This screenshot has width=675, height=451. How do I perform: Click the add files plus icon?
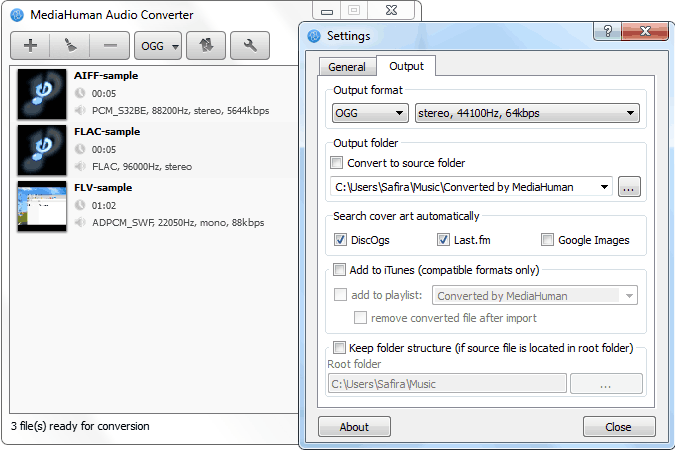point(30,45)
